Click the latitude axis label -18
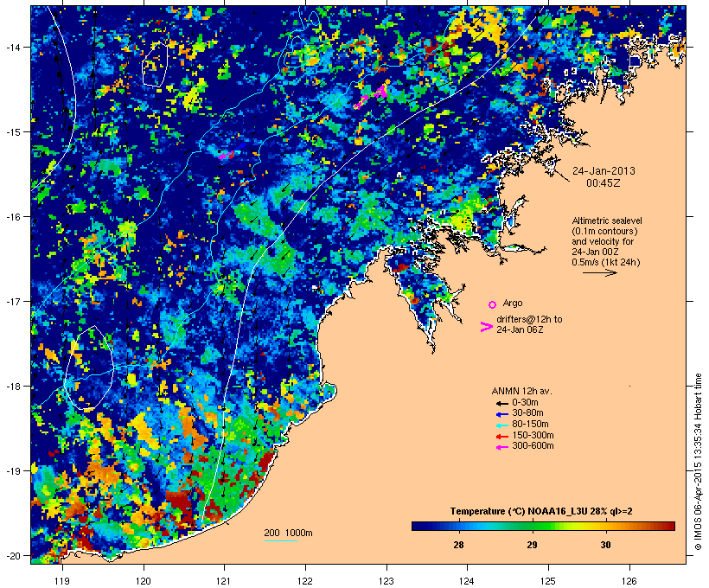 coord(12,387)
